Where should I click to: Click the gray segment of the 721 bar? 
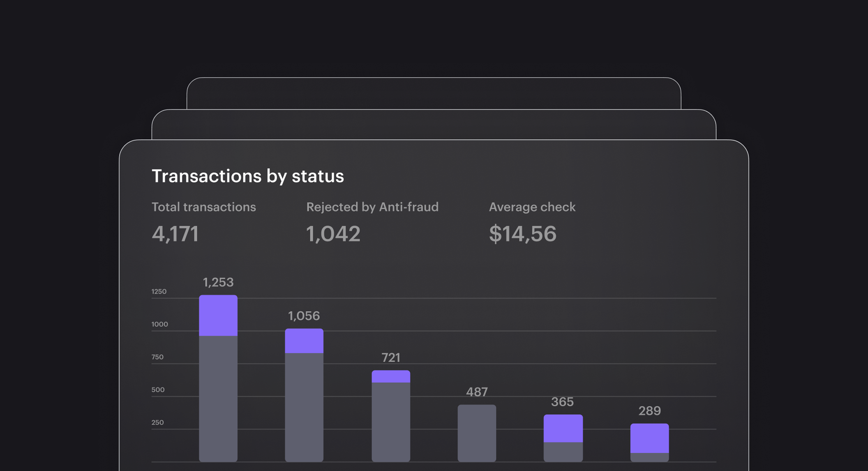(x=391, y=422)
